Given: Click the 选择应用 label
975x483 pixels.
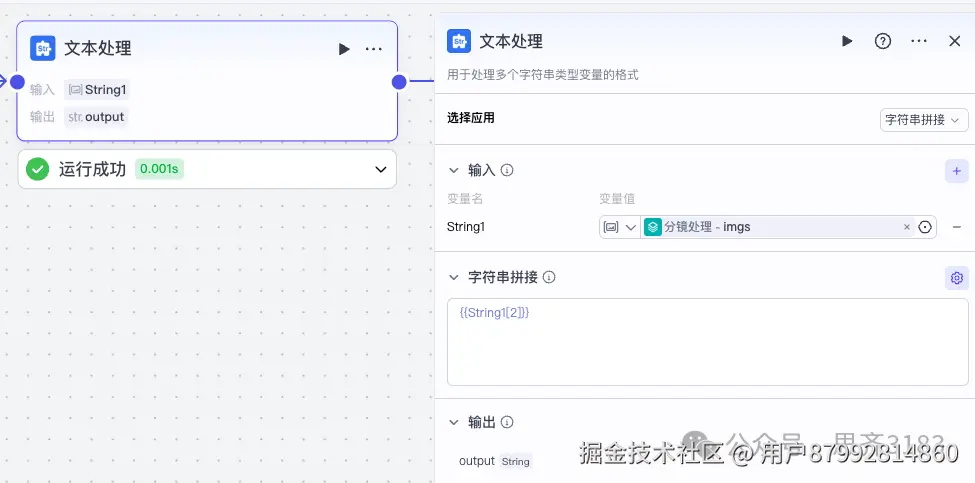Looking at the screenshot, I should [471, 118].
